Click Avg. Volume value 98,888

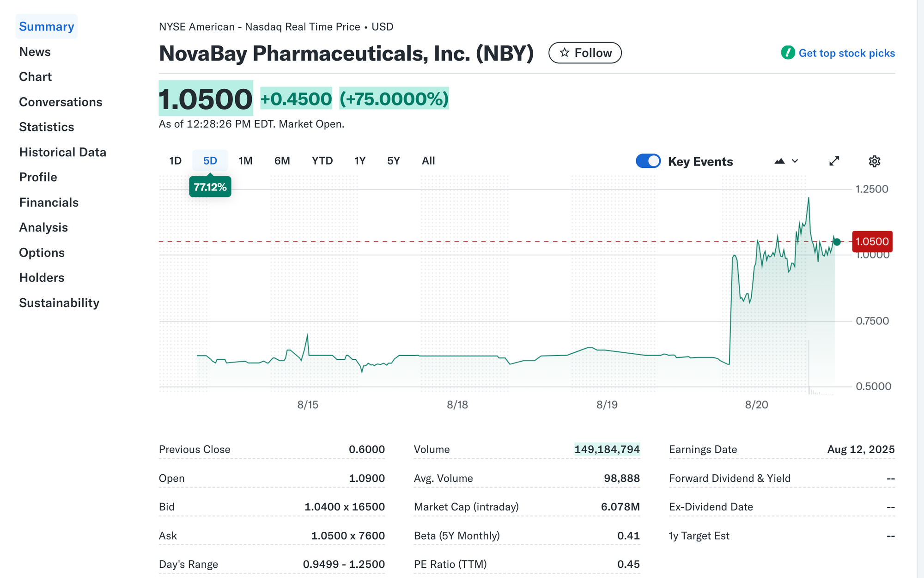point(622,478)
